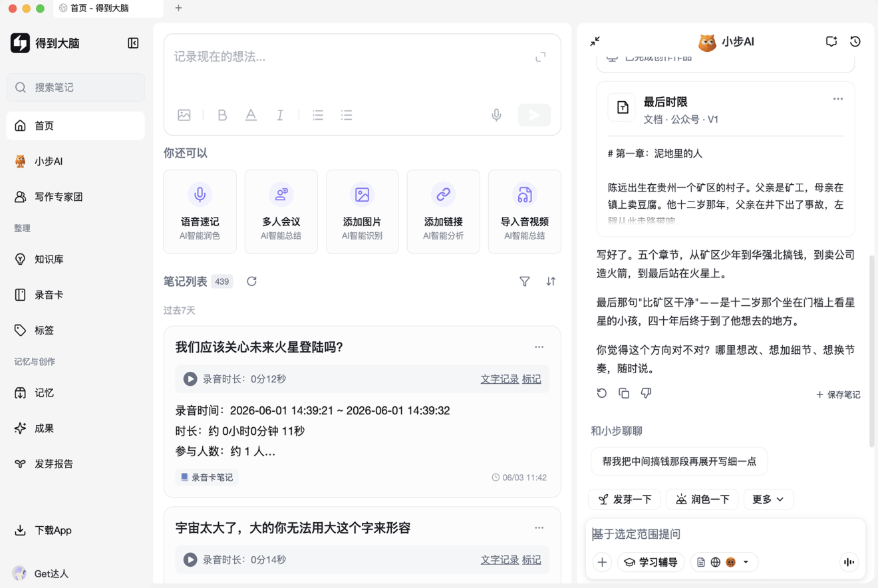Start a new chat with 小步AI
The width and height of the screenshot is (878, 588).
(x=831, y=41)
